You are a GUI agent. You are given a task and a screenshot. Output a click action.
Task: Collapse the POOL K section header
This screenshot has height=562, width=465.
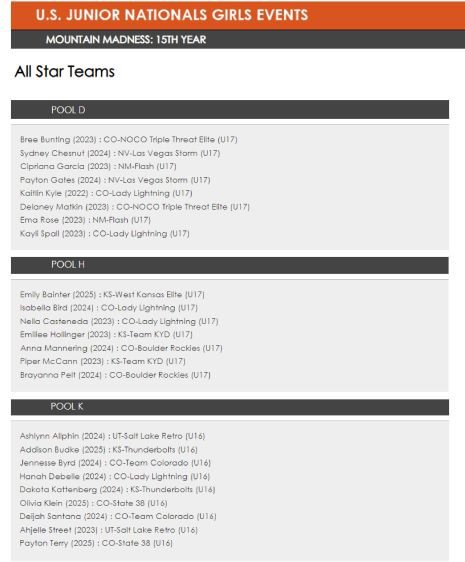230,407
